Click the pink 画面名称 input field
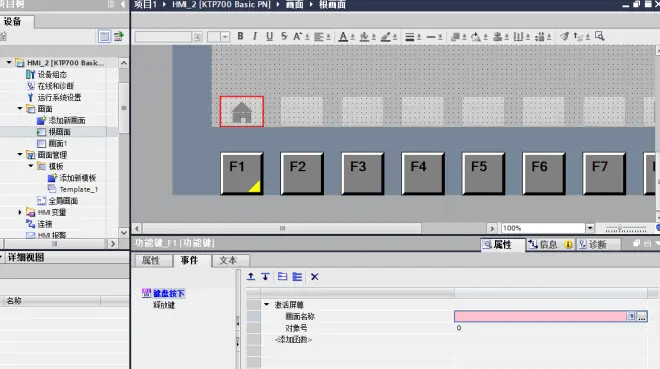The width and height of the screenshot is (660, 369). [540, 316]
